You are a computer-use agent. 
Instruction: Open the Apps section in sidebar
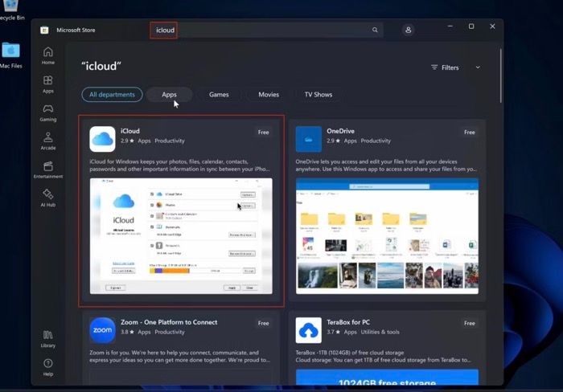pos(48,84)
